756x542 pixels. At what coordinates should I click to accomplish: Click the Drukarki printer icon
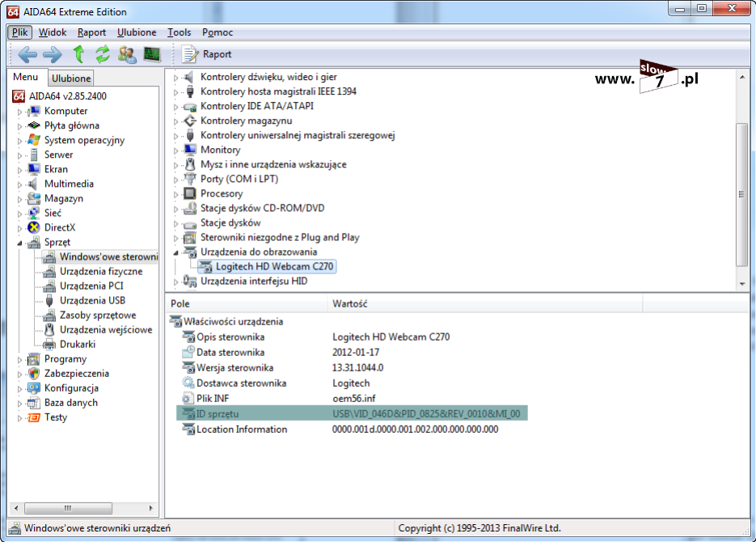tap(49, 345)
